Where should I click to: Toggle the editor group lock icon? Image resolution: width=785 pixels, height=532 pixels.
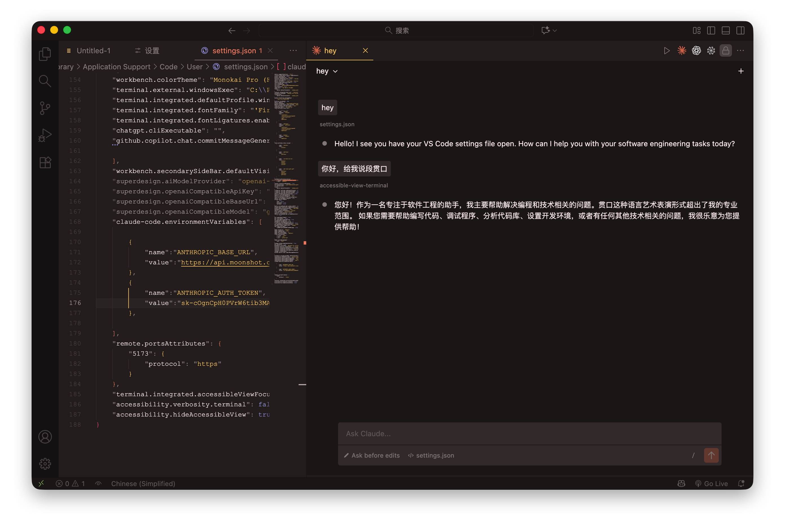click(726, 51)
